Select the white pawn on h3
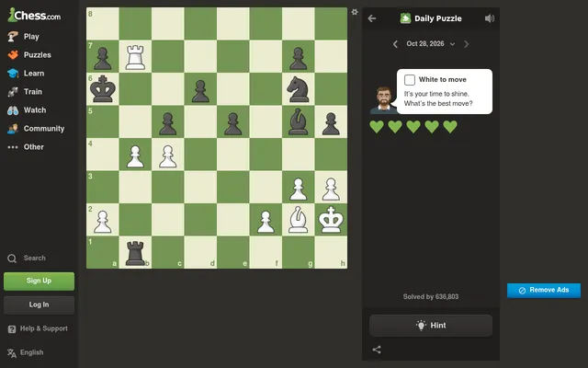The height and width of the screenshot is (368, 588). (x=331, y=190)
